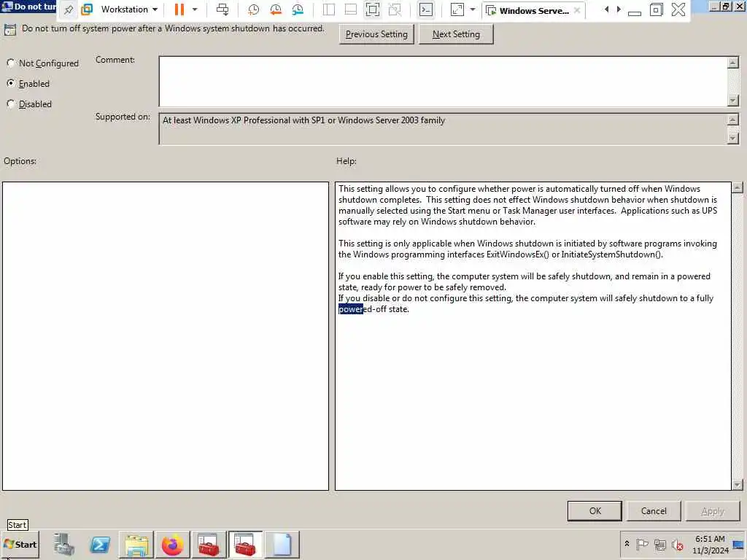The width and height of the screenshot is (747, 560).
Task: Click the Apply button
Action: [713, 511]
